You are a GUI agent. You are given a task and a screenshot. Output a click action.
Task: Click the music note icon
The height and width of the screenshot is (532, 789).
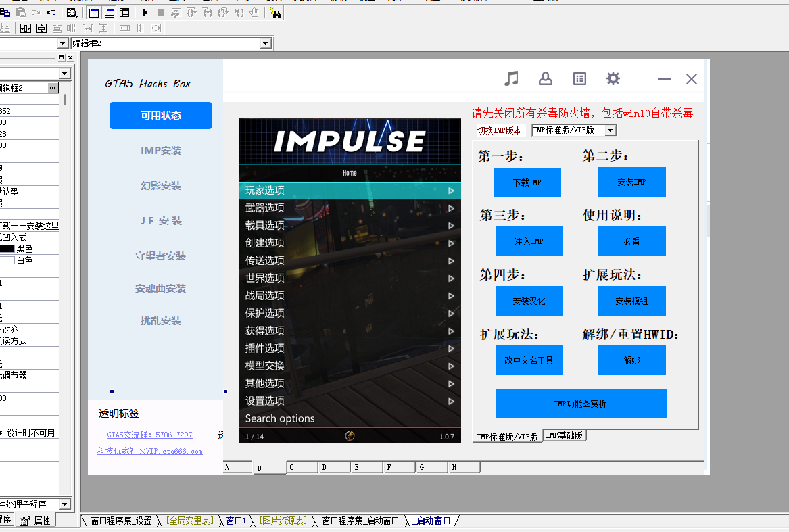click(x=512, y=79)
